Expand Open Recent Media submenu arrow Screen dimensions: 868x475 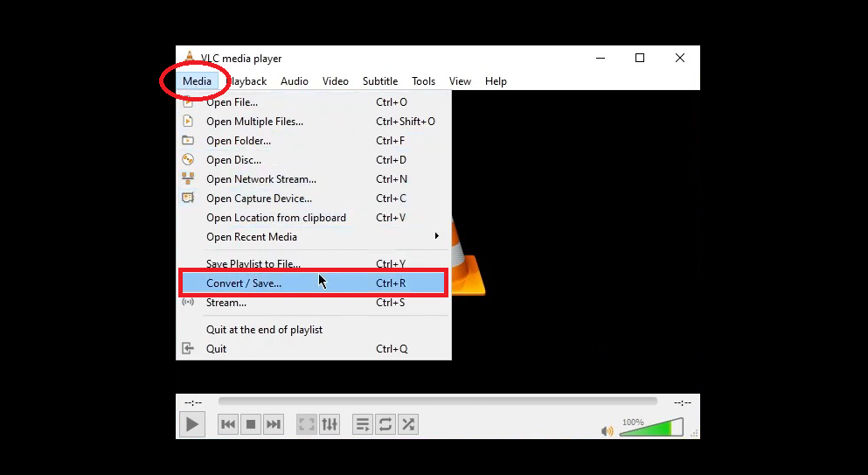pyautogui.click(x=437, y=236)
